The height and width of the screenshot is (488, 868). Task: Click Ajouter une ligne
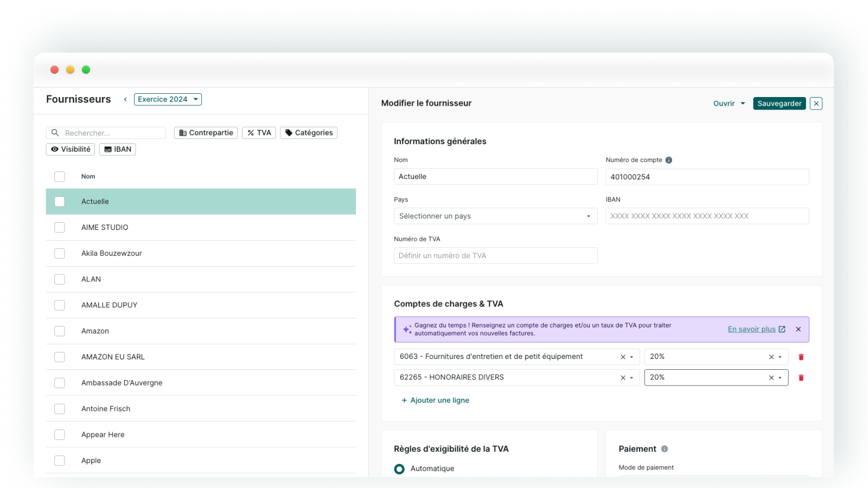tap(435, 400)
